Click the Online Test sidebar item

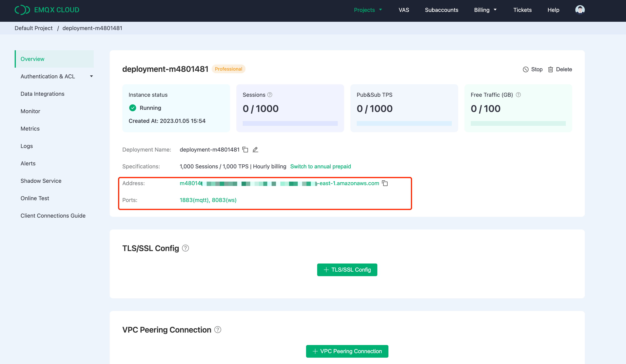pyautogui.click(x=35, y=198)
